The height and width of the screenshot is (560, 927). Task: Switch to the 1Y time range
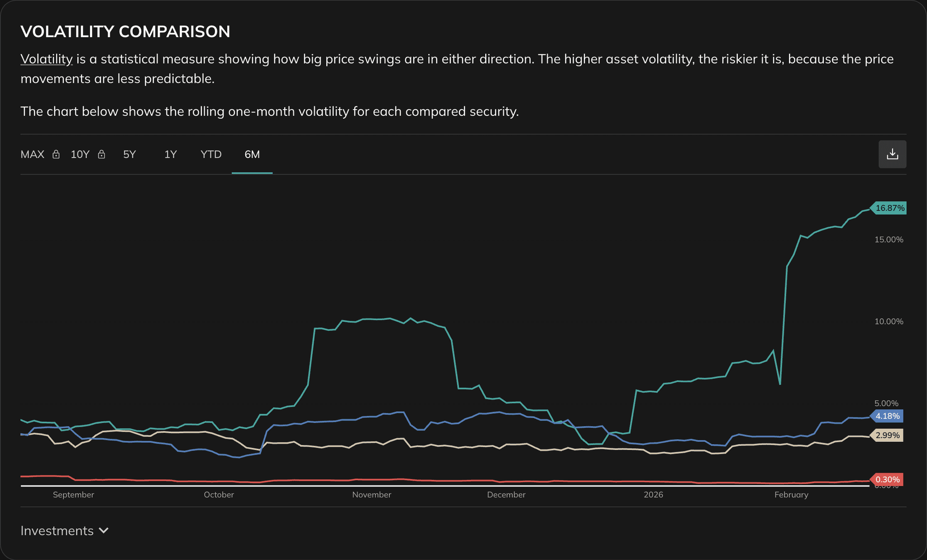coord(171,154)
